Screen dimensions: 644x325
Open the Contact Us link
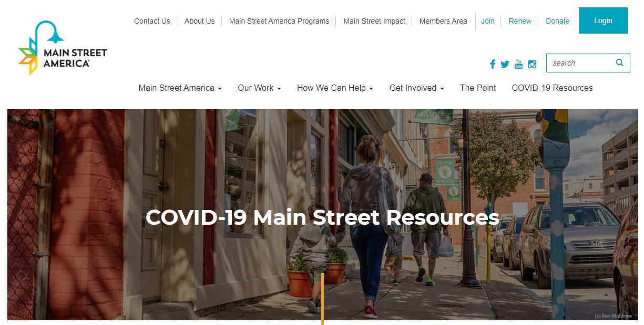tap(152, 21)
